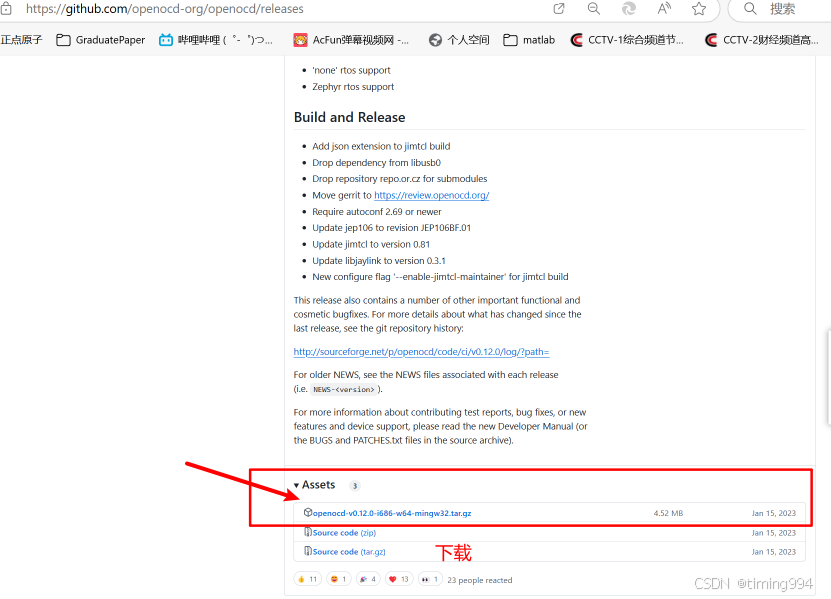The width and height of the screenshot is (831, 599).
Task: Collapse the Assets section triangle
Action: 296,485
